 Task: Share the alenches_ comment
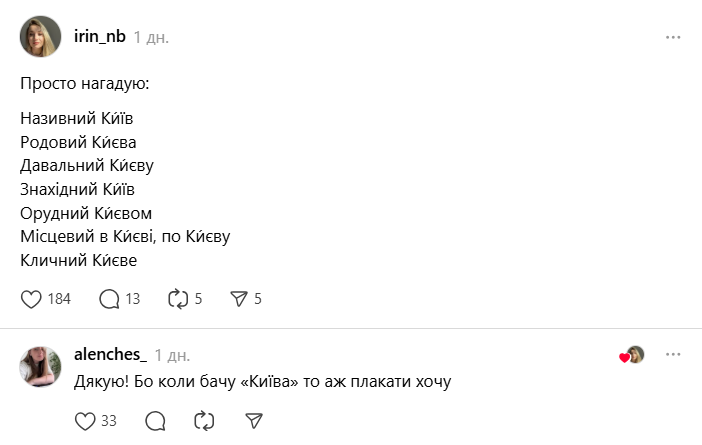click(x=253, y=421)
